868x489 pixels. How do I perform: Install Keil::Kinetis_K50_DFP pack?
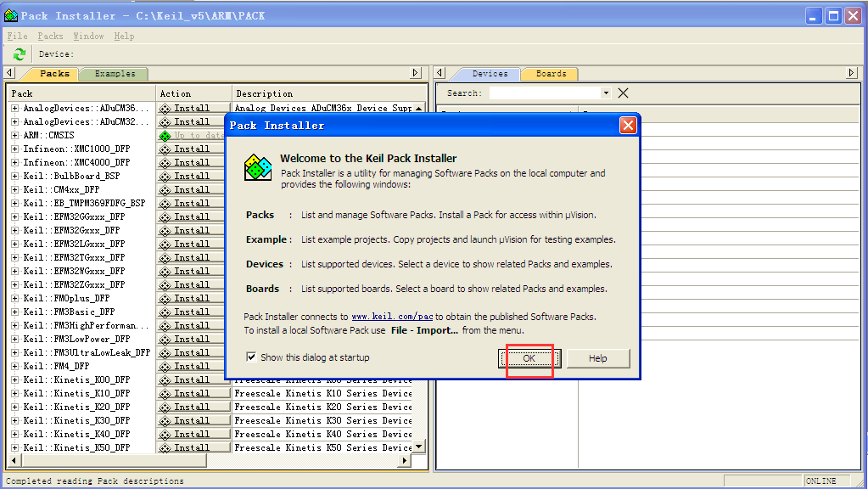[193, 447]
